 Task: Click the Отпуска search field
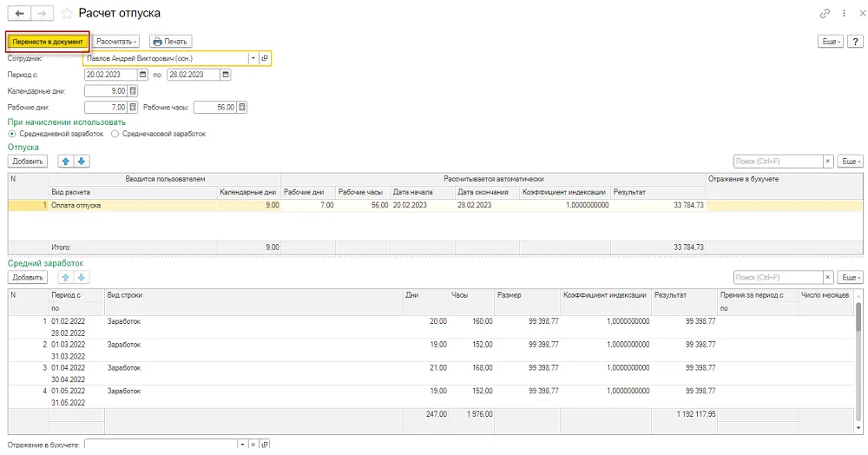778,162
